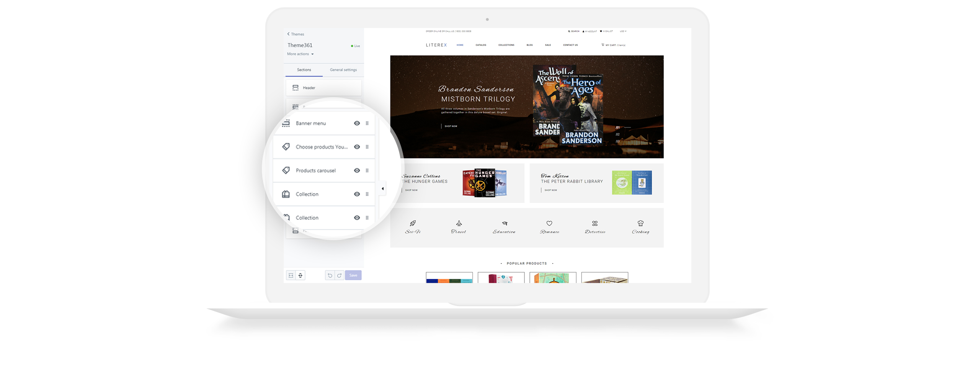The height and width of the screenshot is (383, 980).
Task: Undo the last change
Action: pyautogui.click(x=330, y=275)
